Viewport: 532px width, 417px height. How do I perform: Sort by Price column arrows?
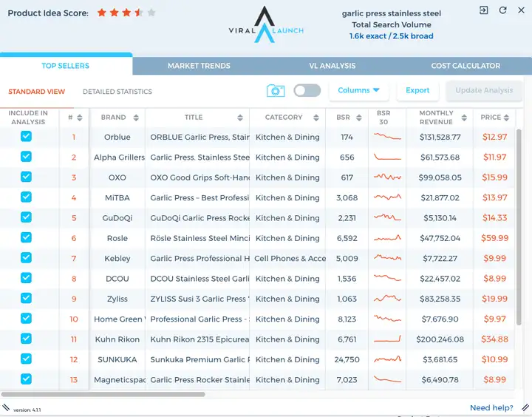point(506,118)
